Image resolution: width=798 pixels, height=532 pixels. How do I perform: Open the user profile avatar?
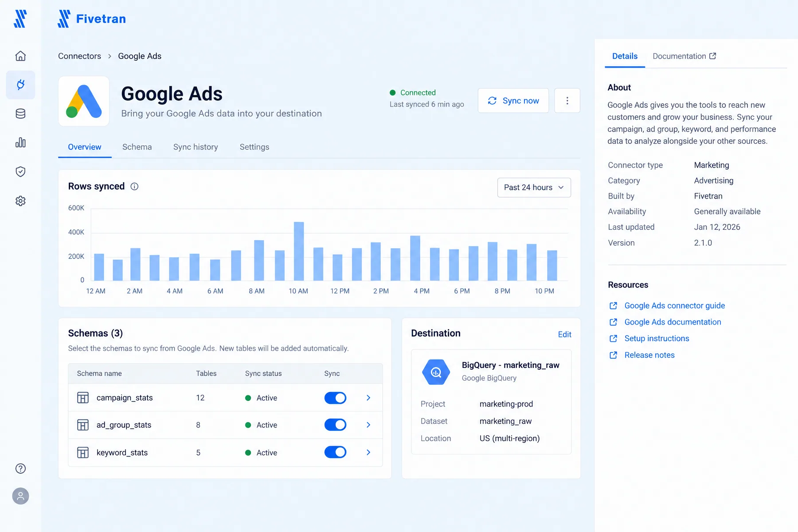pyautogui.click(x=20, y=496)
